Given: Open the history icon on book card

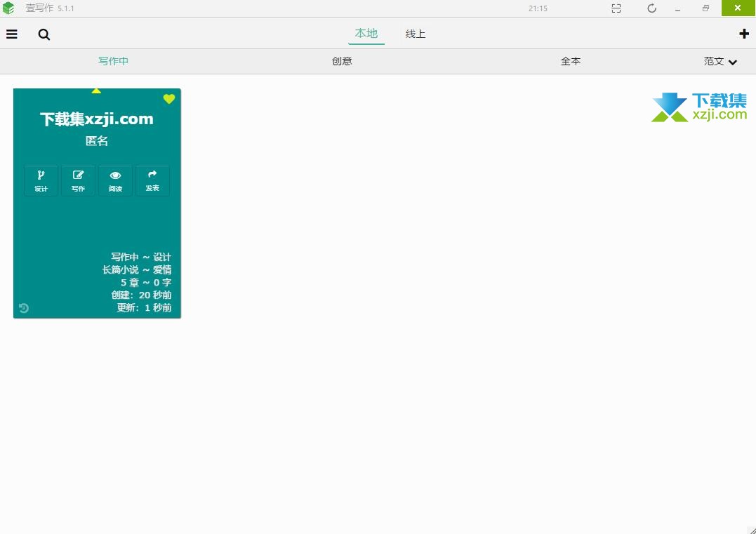Looking at the screenshot, I should point(24,308).
